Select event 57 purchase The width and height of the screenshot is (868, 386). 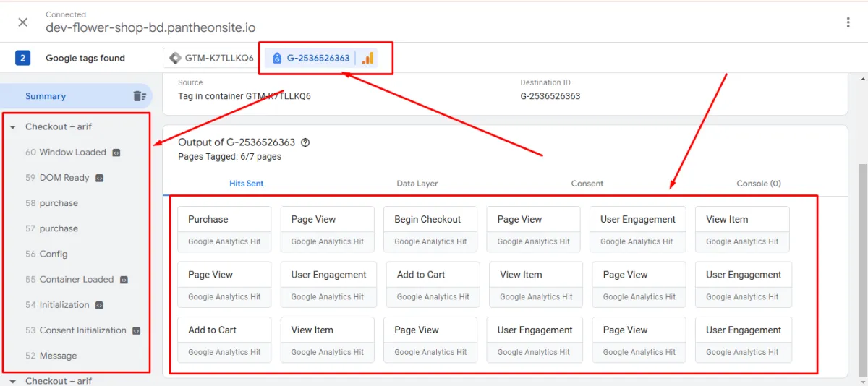(x=51, y=228)
